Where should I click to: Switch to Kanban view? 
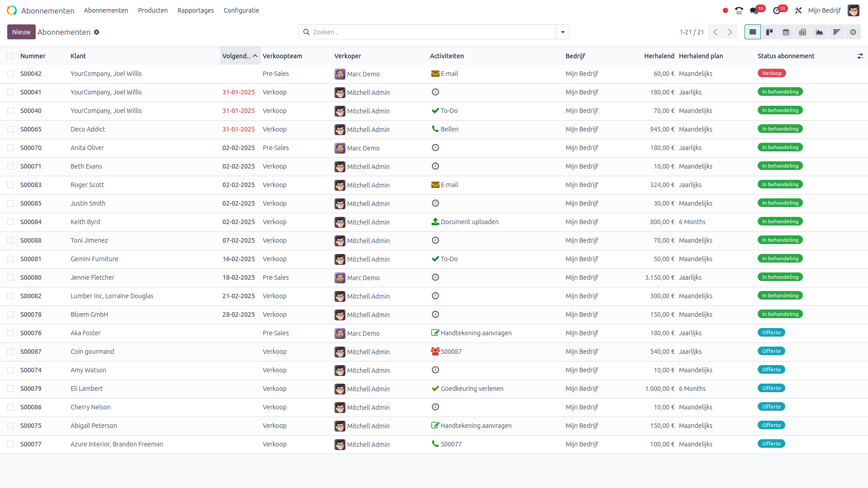769,32
